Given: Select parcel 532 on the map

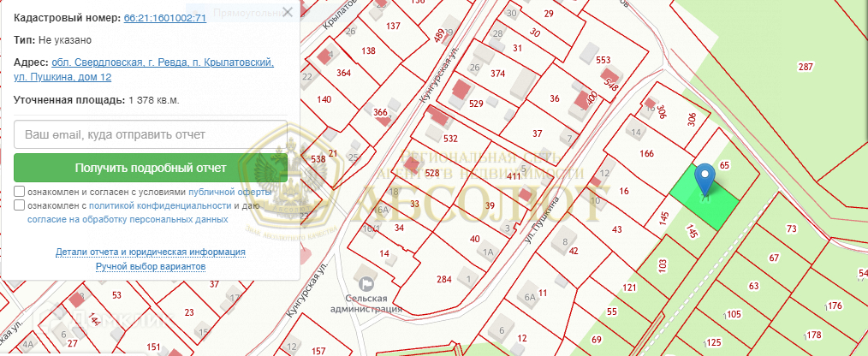Looking at the screenshot, I should tap(450, 140).
